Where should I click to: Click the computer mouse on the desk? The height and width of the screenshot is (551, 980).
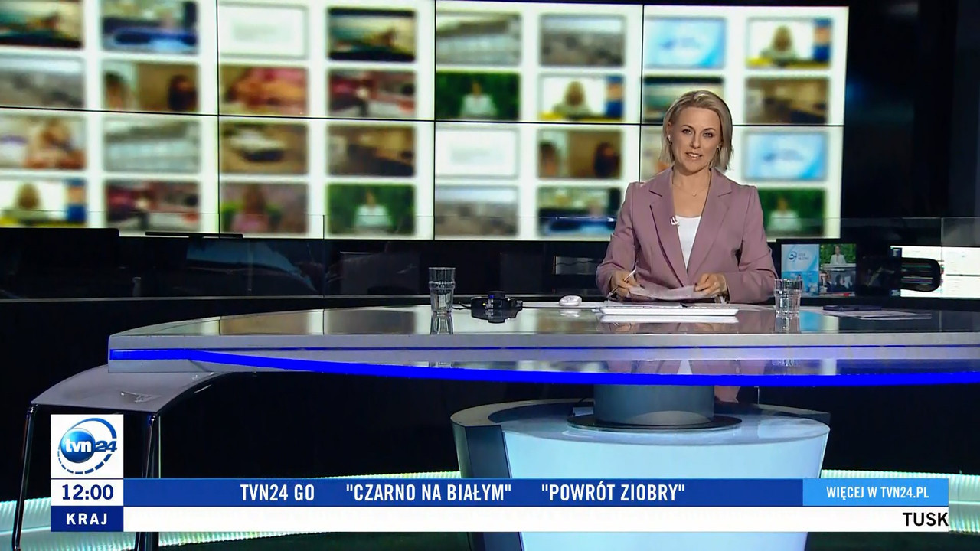click(570, 301)
